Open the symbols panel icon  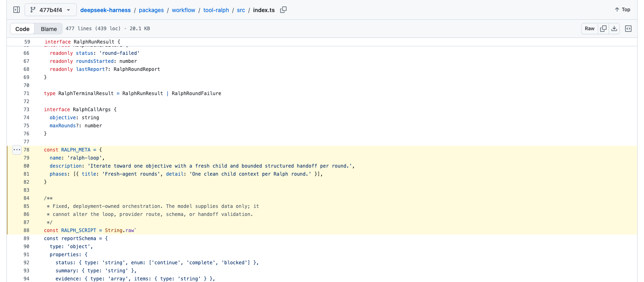[x=628, y=29]
